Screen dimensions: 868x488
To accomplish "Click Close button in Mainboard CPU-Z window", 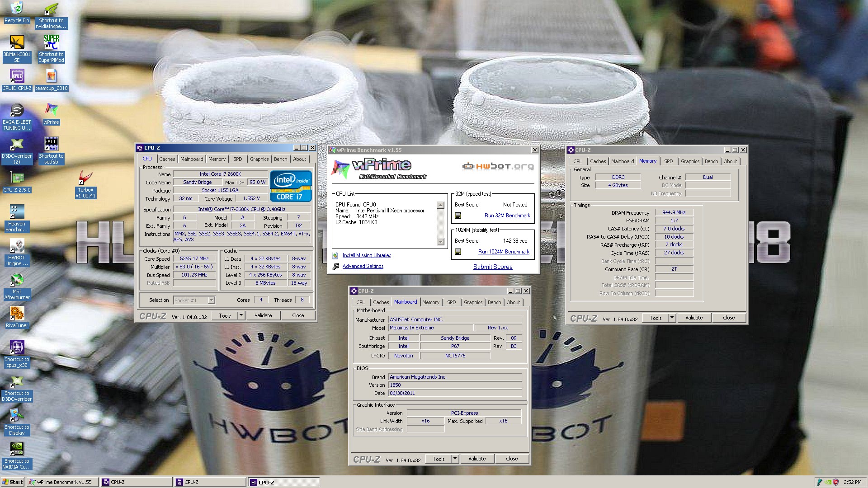I will [x=512, y=459].
